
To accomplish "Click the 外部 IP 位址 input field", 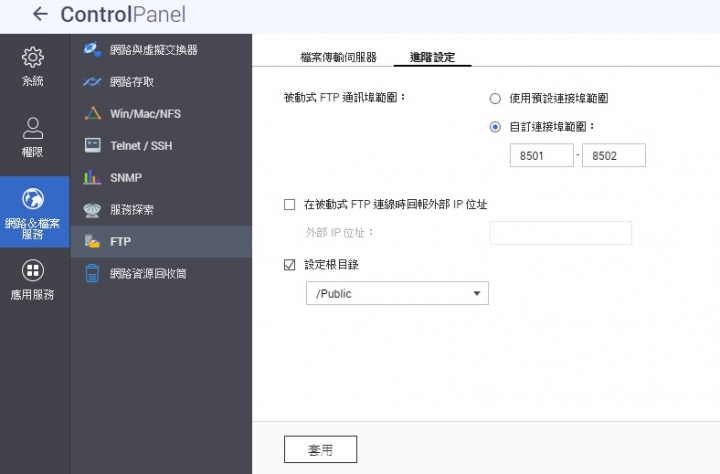I will tap(561, 233).
